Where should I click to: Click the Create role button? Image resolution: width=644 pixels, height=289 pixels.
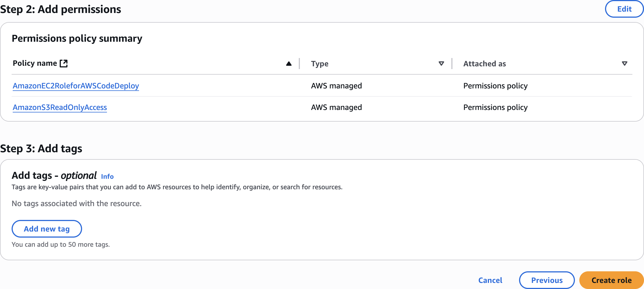(x=611, y=280)
